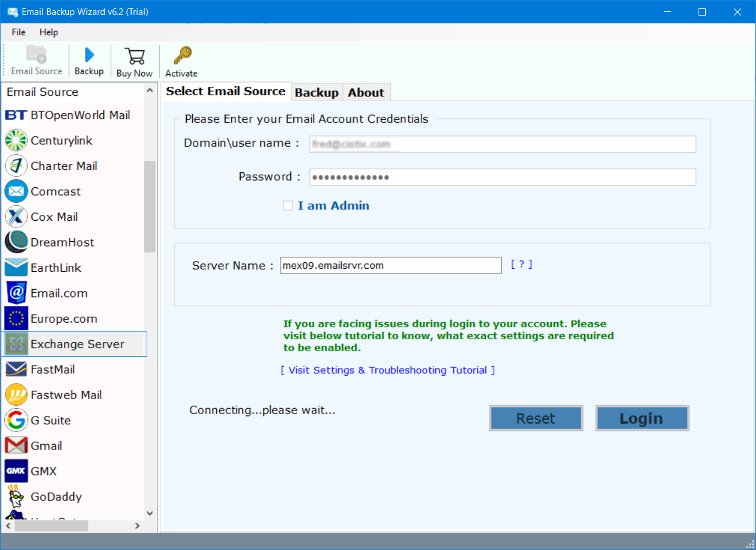Open Visit Settings & Troubleshooting Tutorial link
Viewport: 756px width, 550px height.
click(x=388, y=370)
